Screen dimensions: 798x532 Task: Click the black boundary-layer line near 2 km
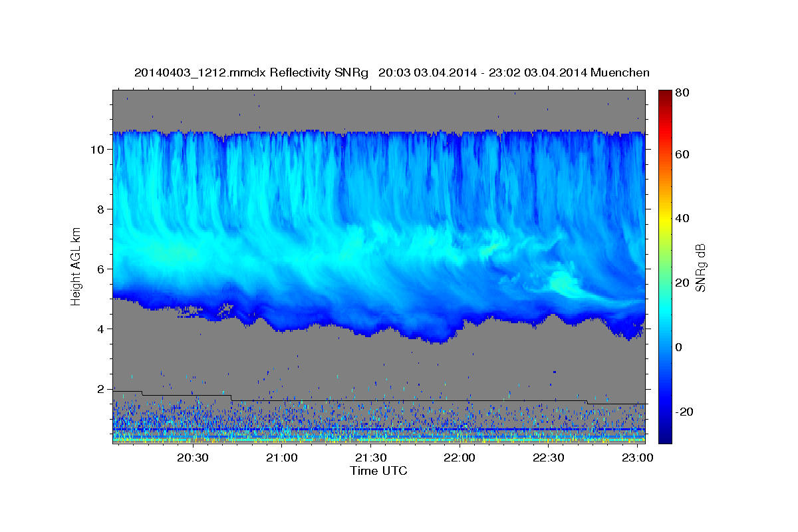379,400
